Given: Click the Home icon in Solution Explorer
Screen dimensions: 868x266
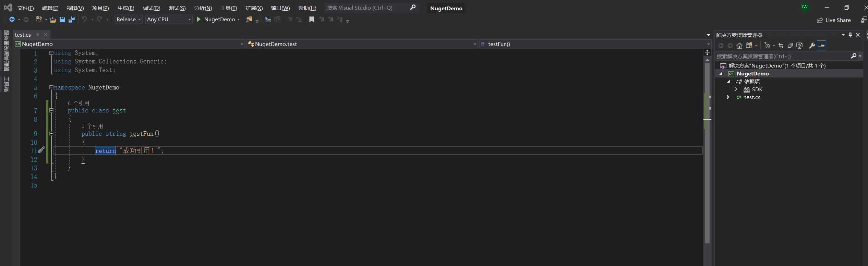Looking at the screenshot, I should (739, 46).
